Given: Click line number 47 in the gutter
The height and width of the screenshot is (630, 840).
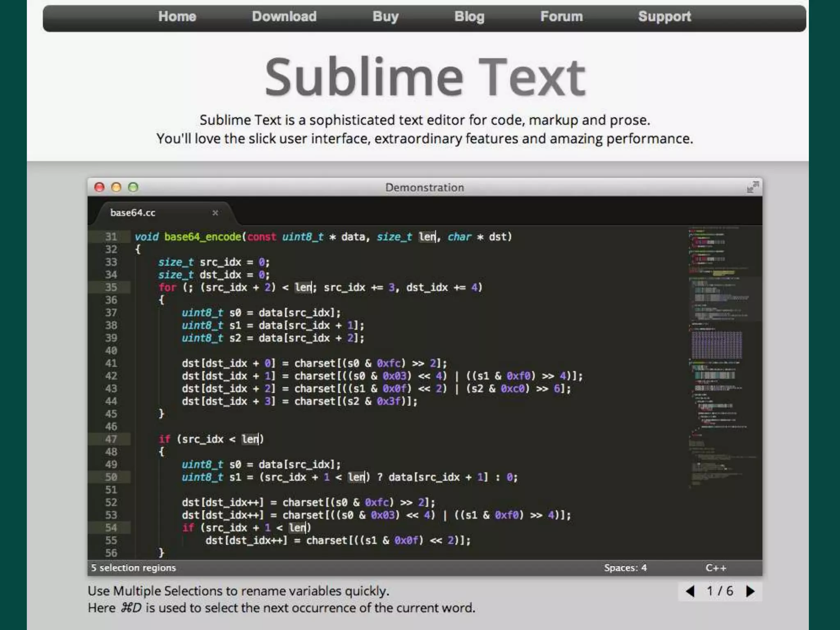Looking at the screenshot, I should 111,439.
